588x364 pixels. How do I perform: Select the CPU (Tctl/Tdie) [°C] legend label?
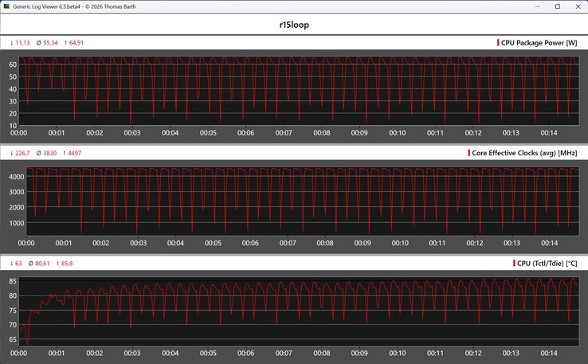(547, 263)
